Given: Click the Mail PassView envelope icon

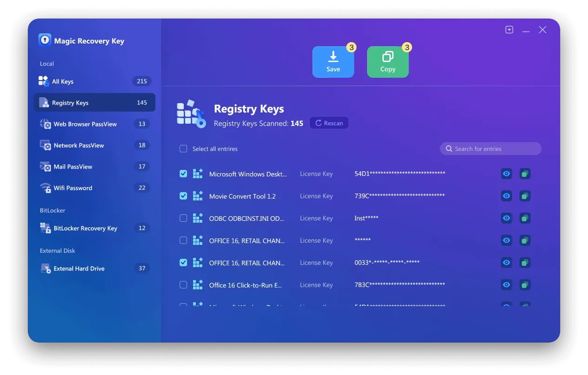Looking at the screenshot, I should click(45, 167).
